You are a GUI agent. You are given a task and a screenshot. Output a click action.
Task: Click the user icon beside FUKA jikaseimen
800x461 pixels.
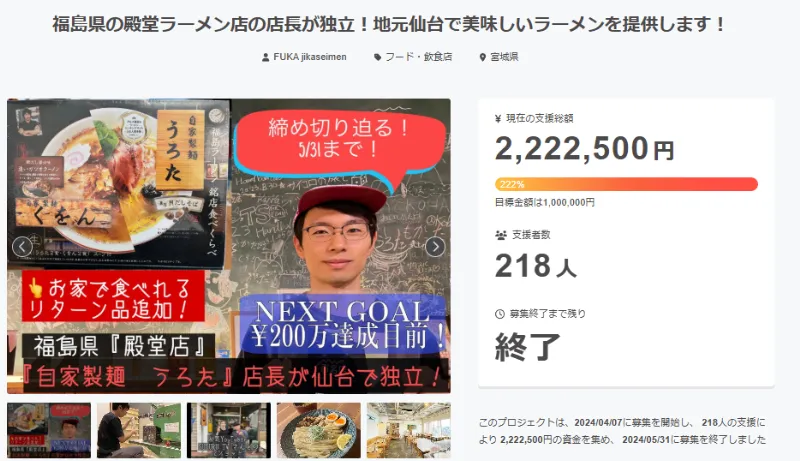click(265, 57)
